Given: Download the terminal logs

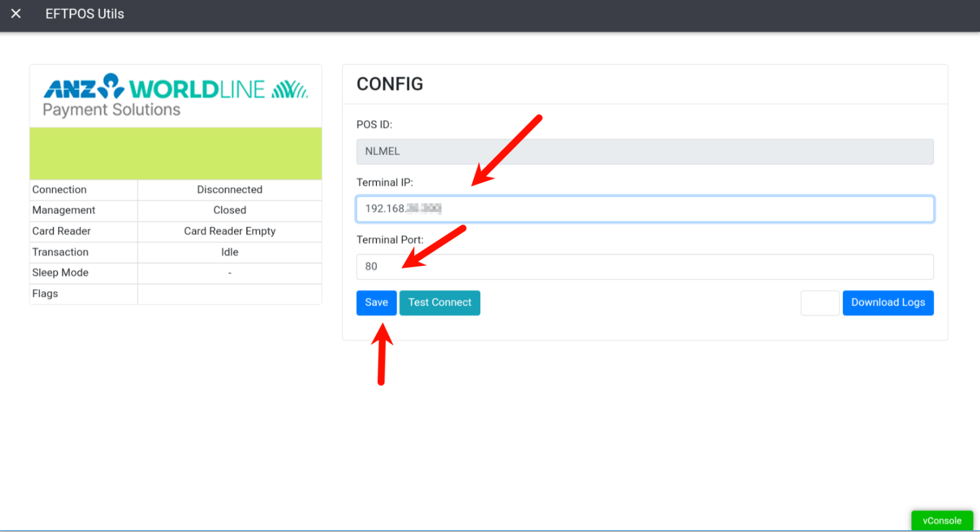Looking at the screenshot, I should (888, 302).
